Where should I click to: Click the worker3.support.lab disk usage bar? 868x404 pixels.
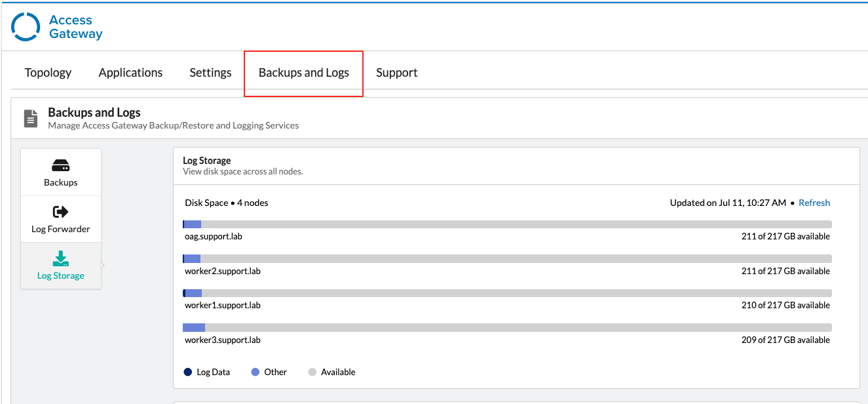coord(506,327)
